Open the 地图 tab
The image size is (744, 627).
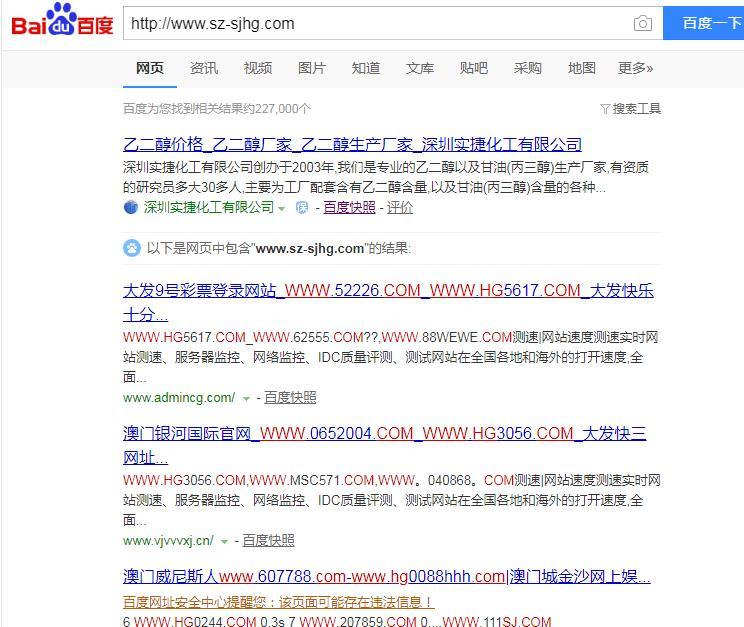582,68
